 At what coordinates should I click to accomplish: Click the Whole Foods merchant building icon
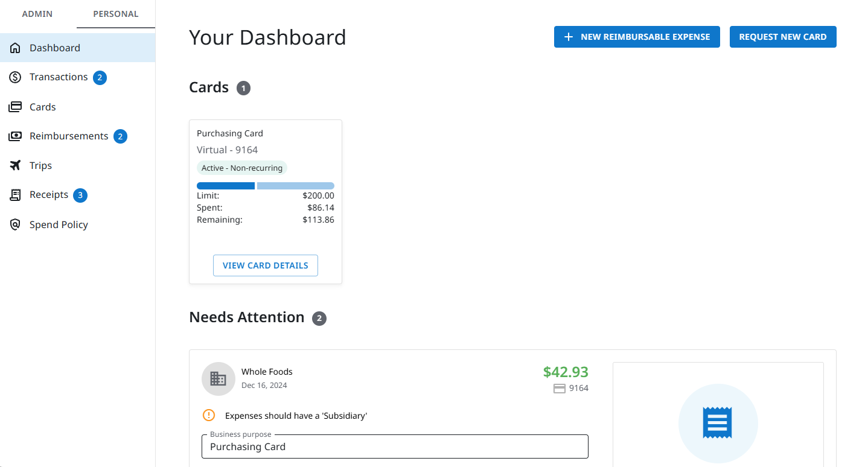(x=218, y=379)
